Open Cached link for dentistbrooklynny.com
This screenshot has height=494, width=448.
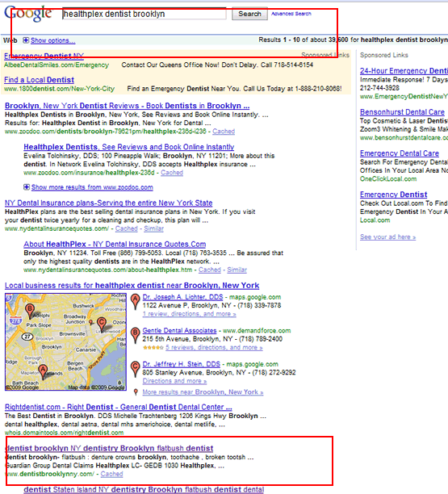111,474
